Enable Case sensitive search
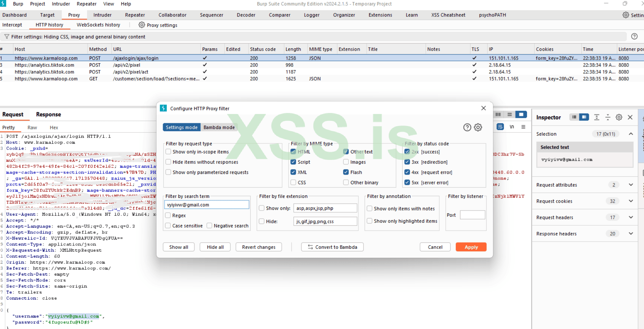This screenshot has width=644, height=329. tap(168, 226)
